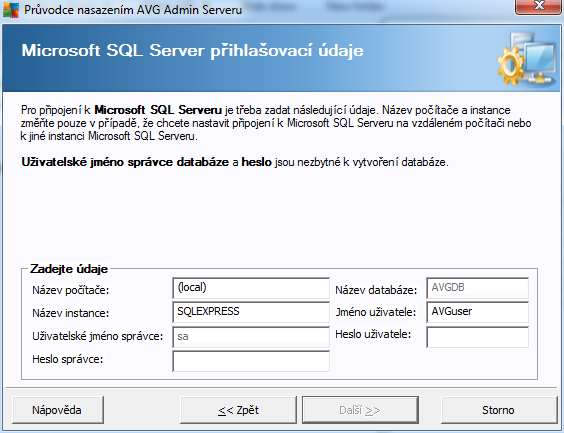Click the bold 'Uživatelské jméno správce databáze' text
This screenshot has height=433, width=564.
click(x=125, y=162)
